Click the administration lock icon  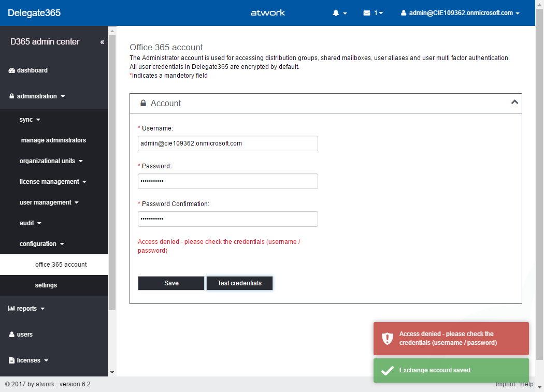click(x=11, y=96)
